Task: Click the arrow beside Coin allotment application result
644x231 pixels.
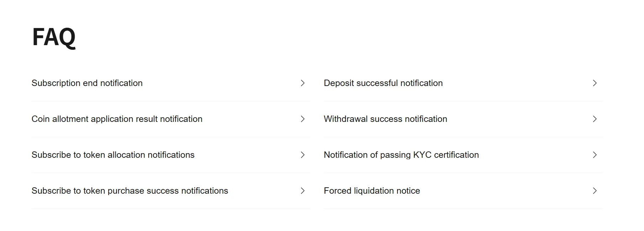Action: pyautogui.click(x=302, y=119)
